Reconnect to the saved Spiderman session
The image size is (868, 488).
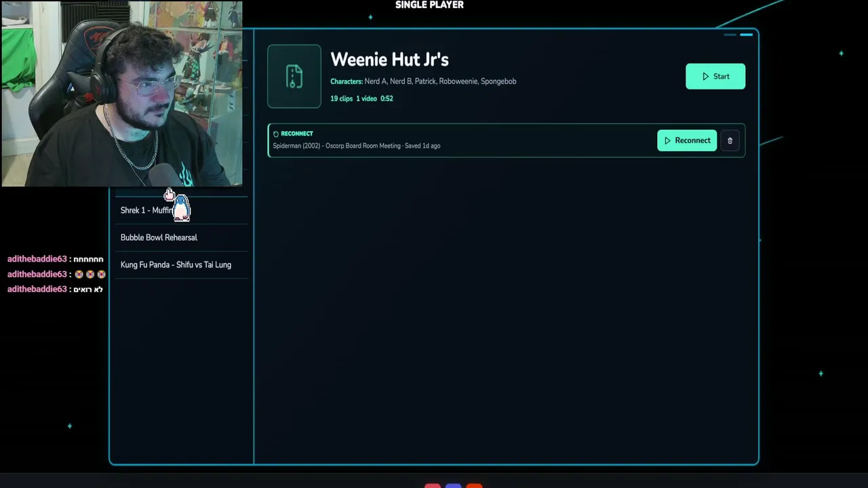tap(687, 140)
